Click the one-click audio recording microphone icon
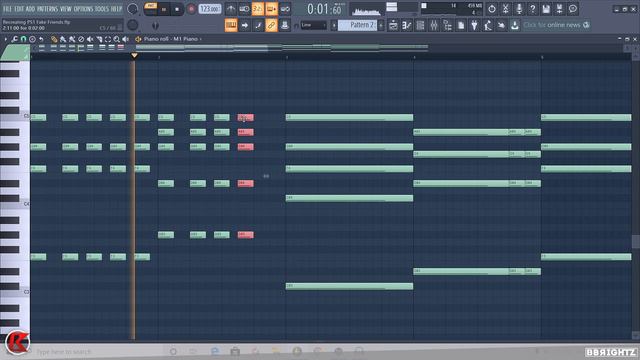 click(x=519, y=9)
